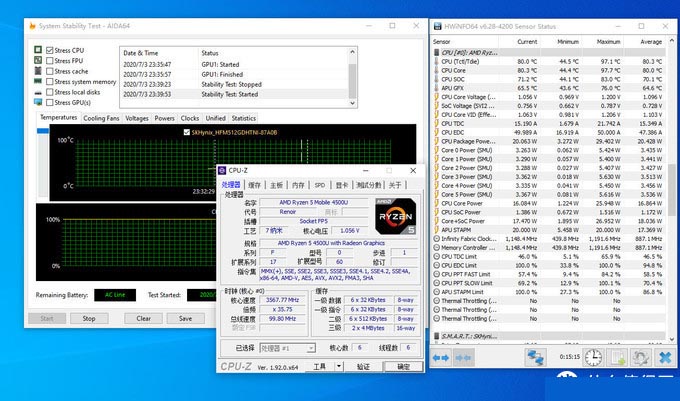Screen dimensions: 680x401
Task: Enable the Stress local disks checkbox
Action: (x=50, y=92)
